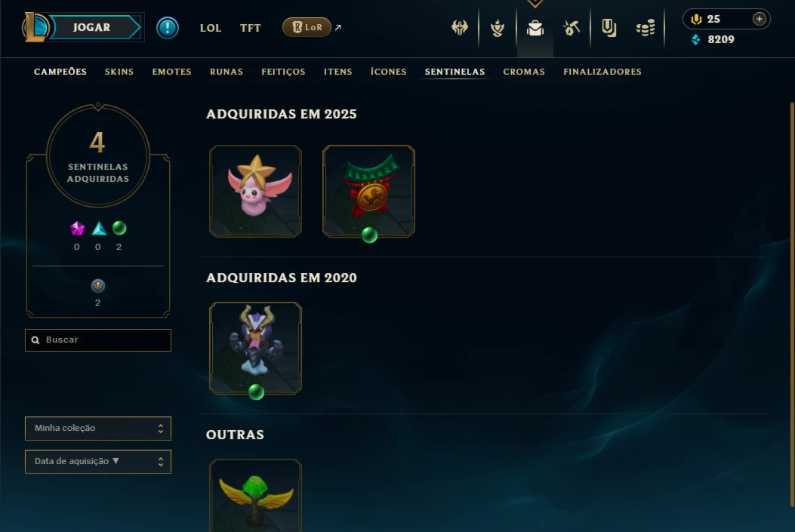
Task: Open the Loot icon
Action: click(x=609, y=28)
